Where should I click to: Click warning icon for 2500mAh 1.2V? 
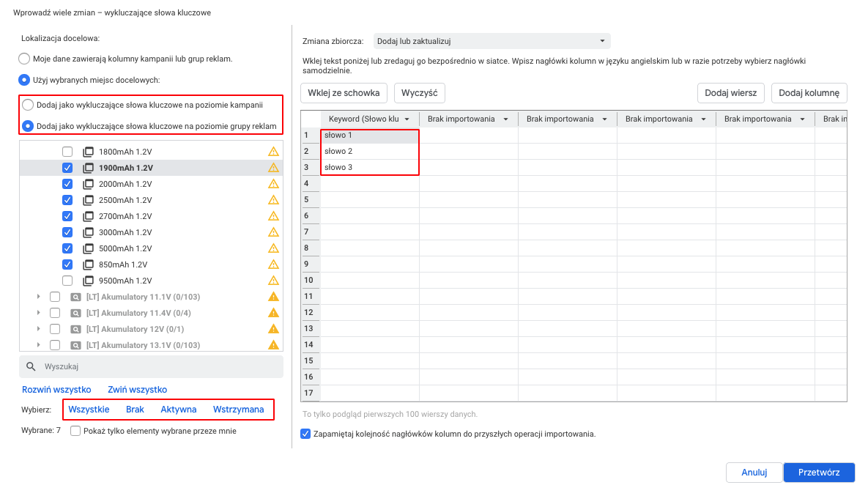[273, 200]
